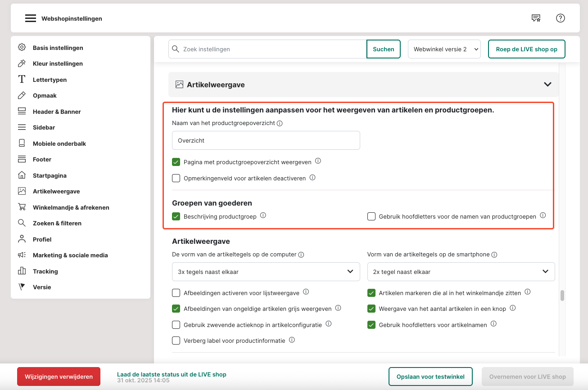Screen dimensions: 588x390
Task: Open the Webwinkel versie 2 dropdown
Action: coord(444,49)
